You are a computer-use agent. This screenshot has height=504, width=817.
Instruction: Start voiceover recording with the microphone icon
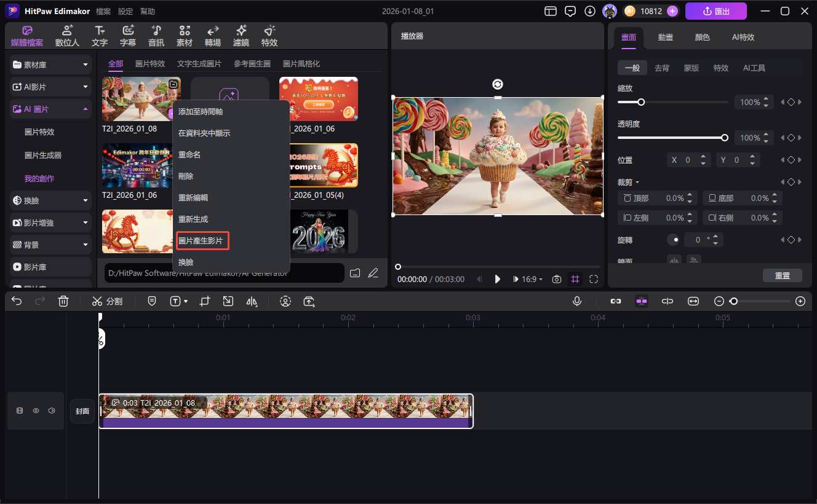[x=577, y=301]
